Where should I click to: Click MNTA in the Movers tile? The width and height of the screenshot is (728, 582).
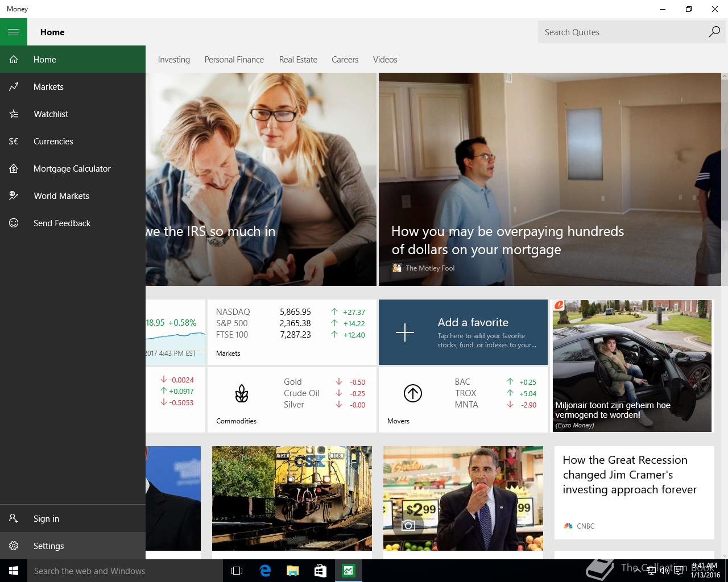pyautogui.click(x=466, y=404)
